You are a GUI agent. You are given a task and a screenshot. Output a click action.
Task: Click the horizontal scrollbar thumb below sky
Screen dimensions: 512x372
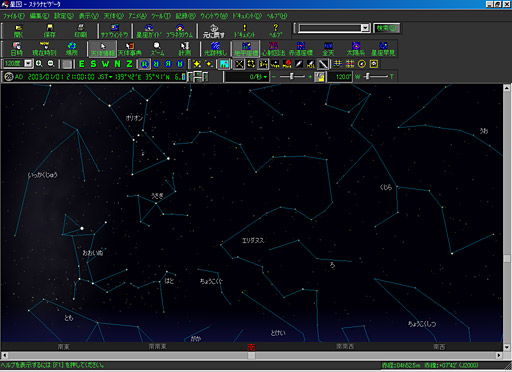[251, 355]
